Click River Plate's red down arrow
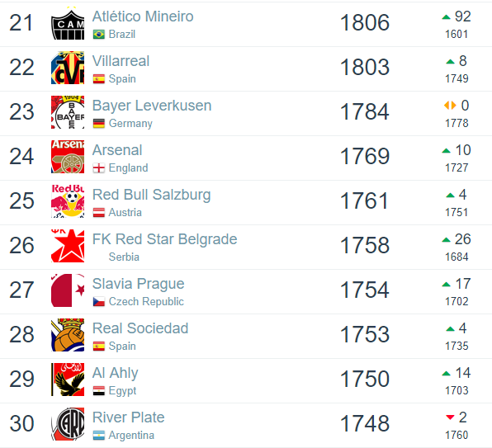The image size is (492, 448). click(450, 417)
